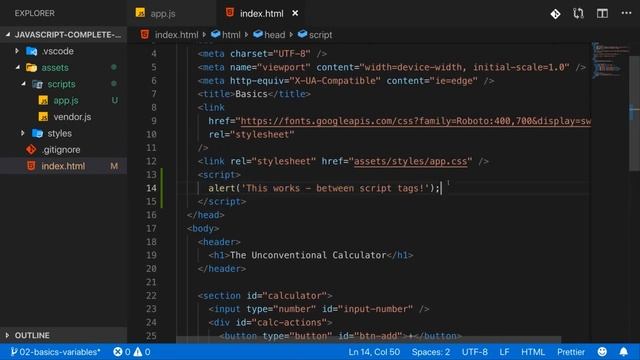Click index.html in the breadcrumb

pyautogui.click(x=176, y=35)
